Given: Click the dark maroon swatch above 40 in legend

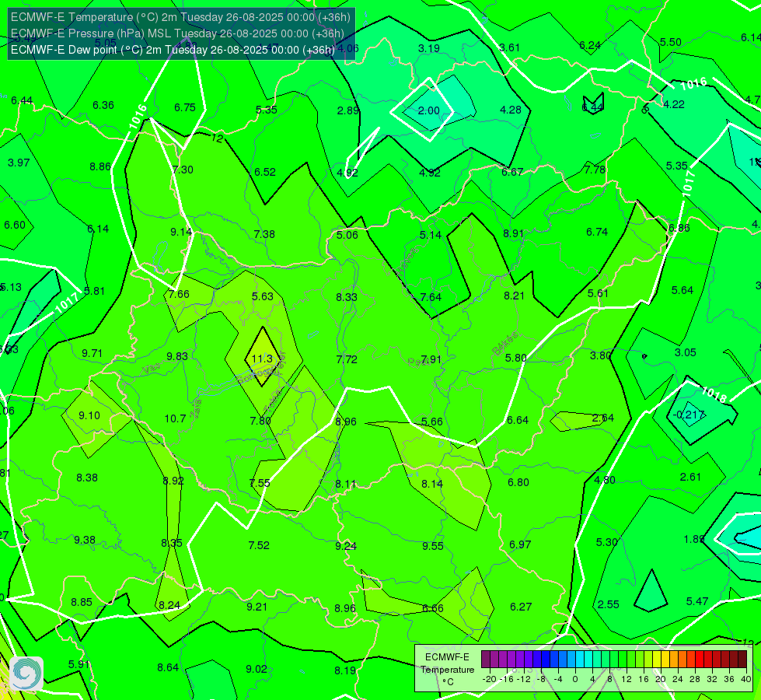Looking at the screenshot, I should coord(742,660).
